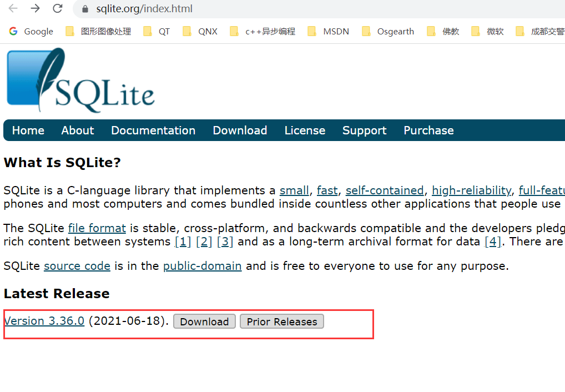This screenshot has height=392, width=565.
Task: Open About in SQLite navigation
Action: (x=78, y=130)
